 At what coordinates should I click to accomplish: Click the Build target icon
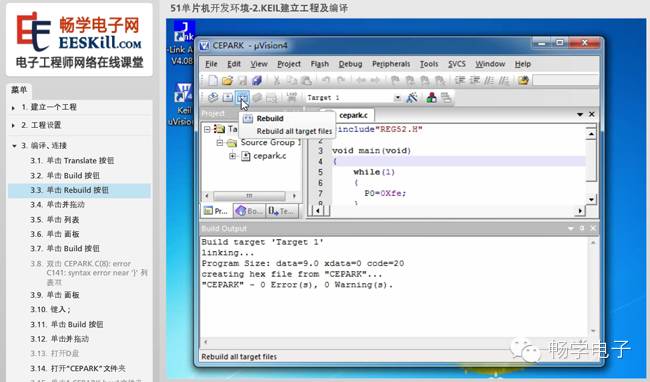click(x=228, y=98)
